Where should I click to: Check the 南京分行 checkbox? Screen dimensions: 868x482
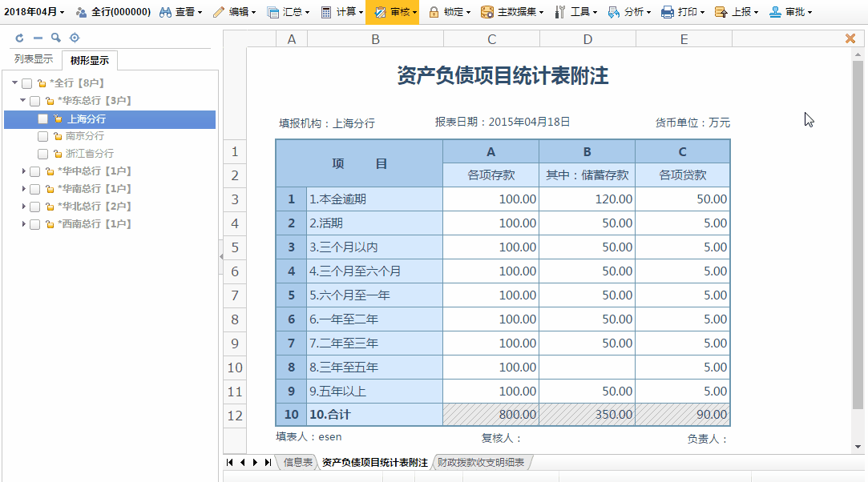pyautogui.click(x=42, y=136)
